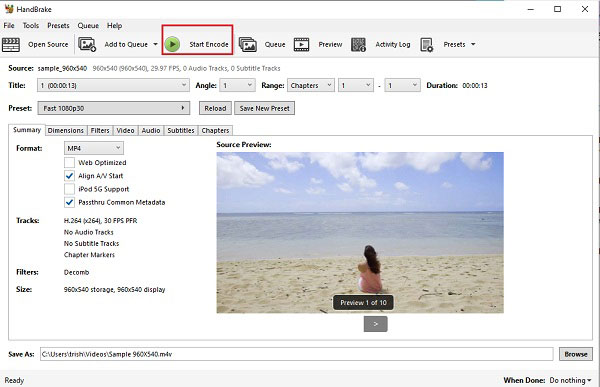Switch to the Audio tab
600x387 pixels.
151,131
